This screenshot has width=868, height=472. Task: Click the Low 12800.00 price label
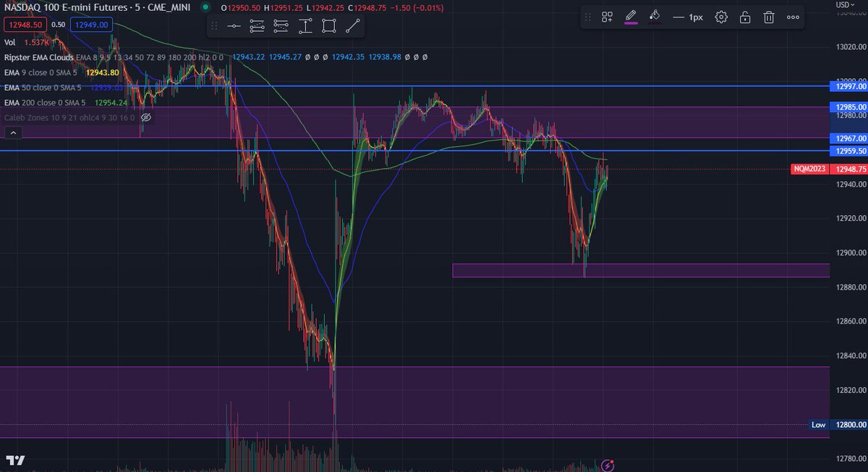point(838,425)
